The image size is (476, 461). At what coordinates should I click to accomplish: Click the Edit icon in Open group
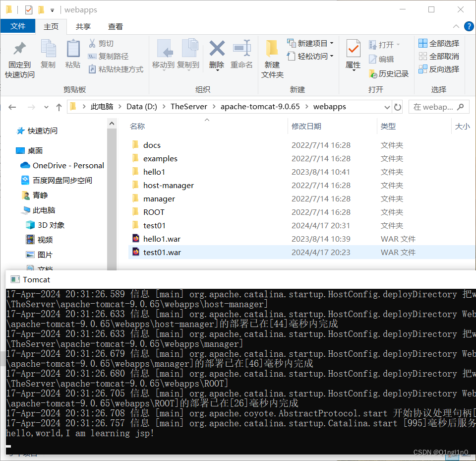coord(373,59)
